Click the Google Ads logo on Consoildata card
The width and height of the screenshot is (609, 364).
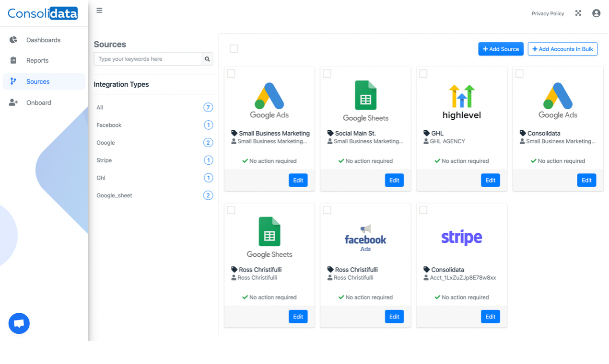click(558, 101)
